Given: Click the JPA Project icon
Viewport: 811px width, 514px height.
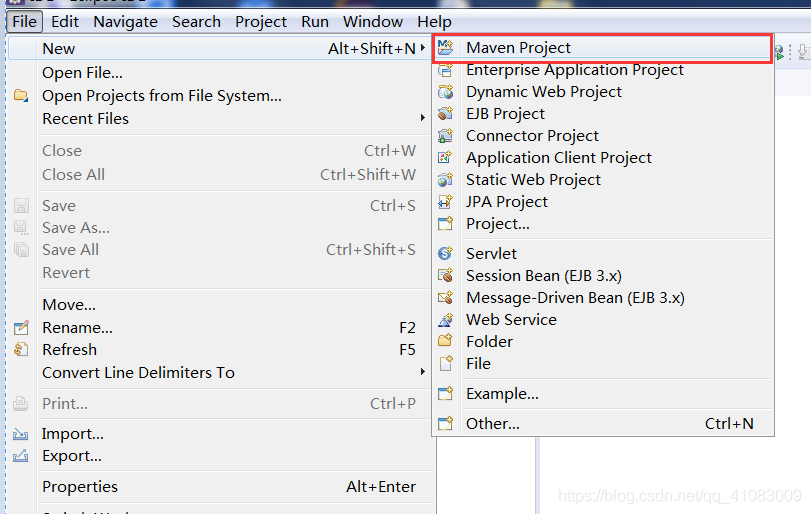Looking at the screenshot, I should point(445,201).
